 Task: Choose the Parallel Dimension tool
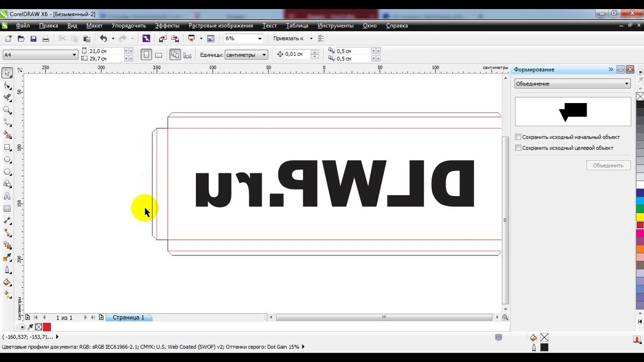[7, 221]
